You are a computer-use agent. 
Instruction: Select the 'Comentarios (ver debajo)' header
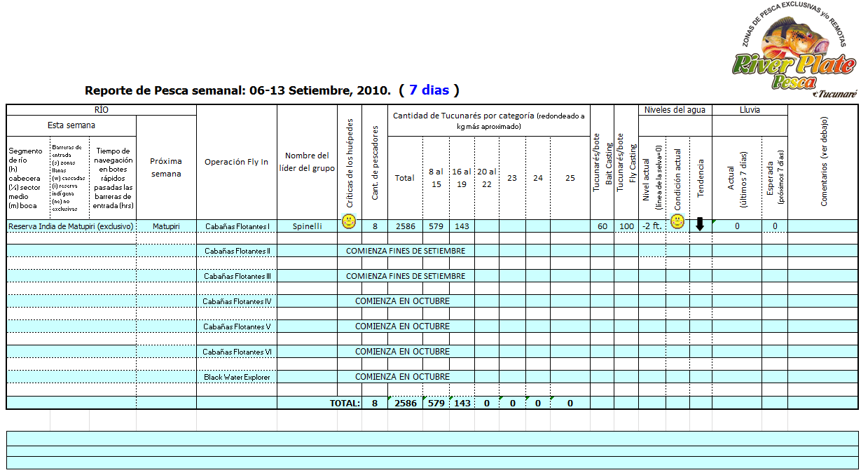click(823, 163)
